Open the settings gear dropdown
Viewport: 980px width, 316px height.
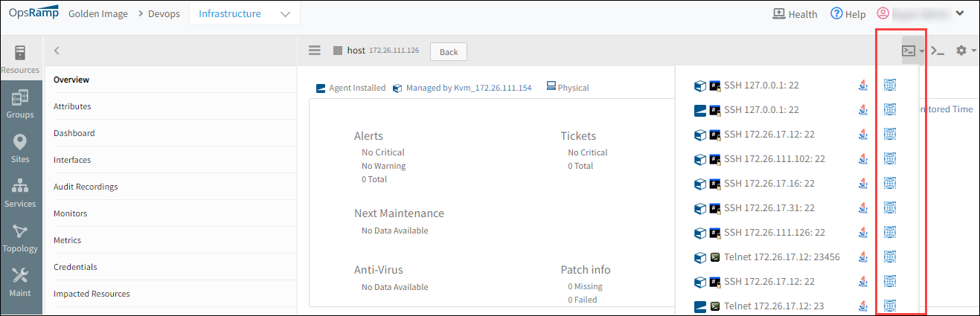(965, 51)
